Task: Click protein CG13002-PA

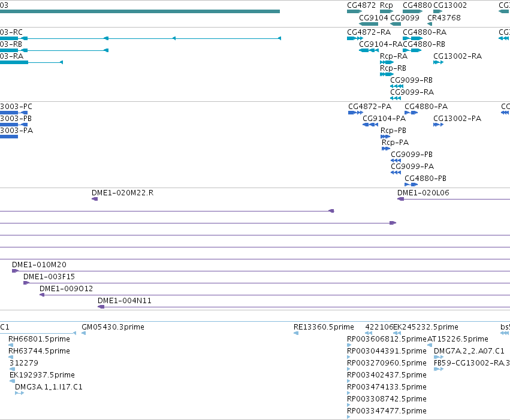Action: coord(438,125)
